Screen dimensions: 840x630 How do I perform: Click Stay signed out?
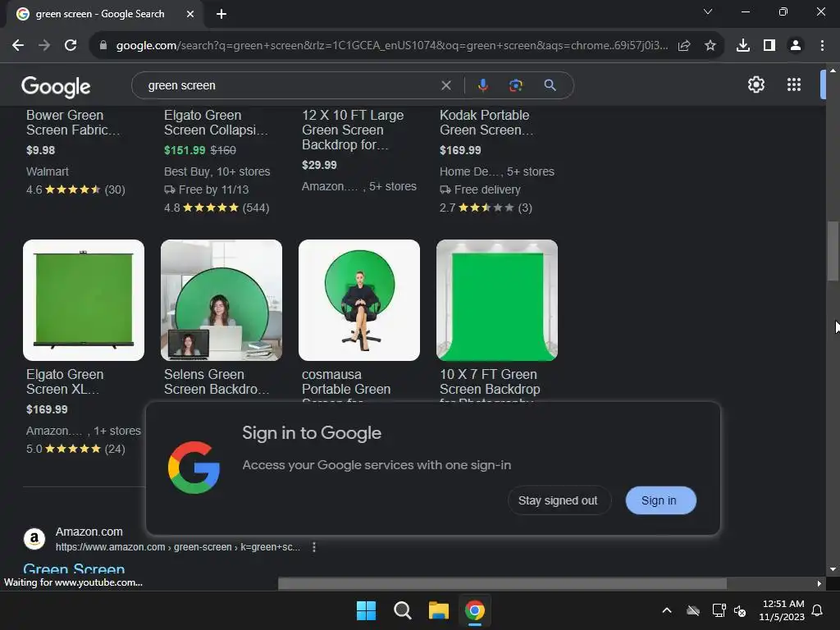558,500
